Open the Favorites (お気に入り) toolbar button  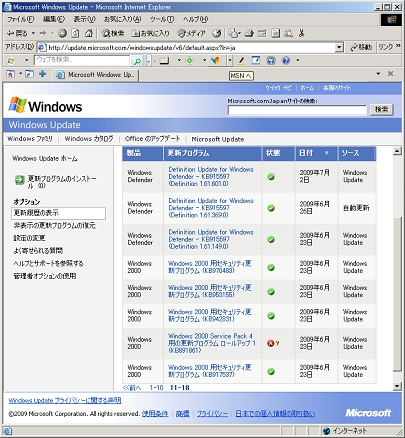150,33
